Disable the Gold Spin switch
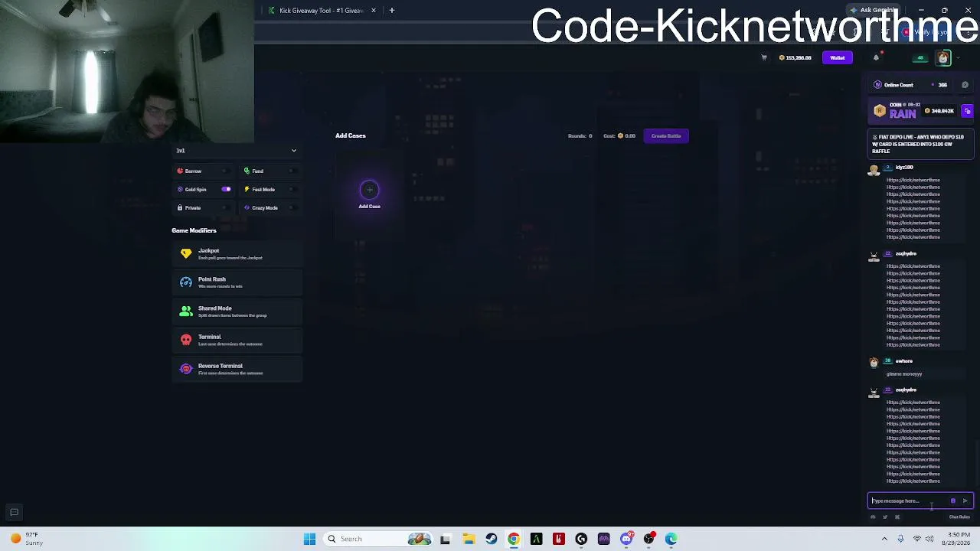 tap(227, 190)
